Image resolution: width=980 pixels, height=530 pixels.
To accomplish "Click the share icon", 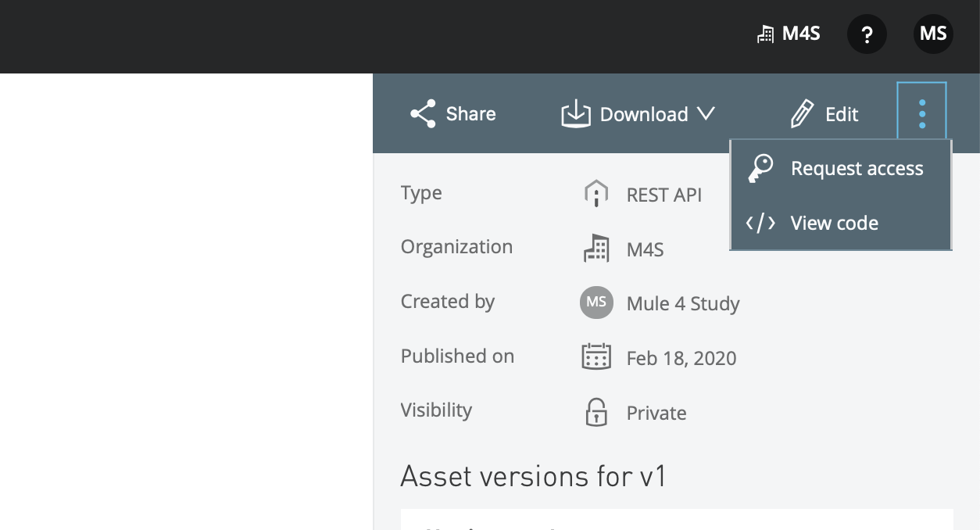I will [x=423, y=114].
